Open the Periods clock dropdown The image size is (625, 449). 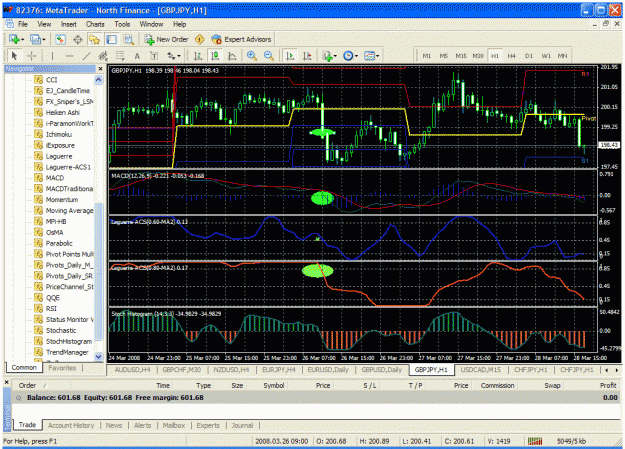pos(350,56)
